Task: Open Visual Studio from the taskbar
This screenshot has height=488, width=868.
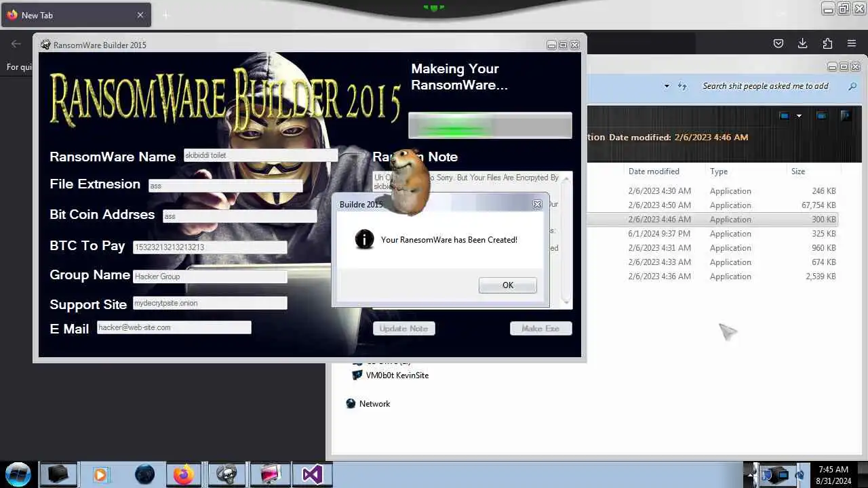Action: 312,474
